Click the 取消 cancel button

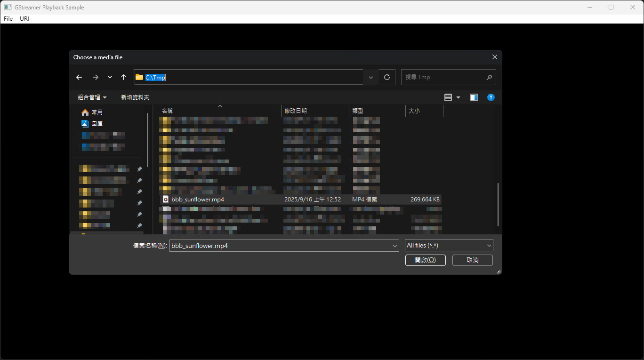click(x=472, y=260)
